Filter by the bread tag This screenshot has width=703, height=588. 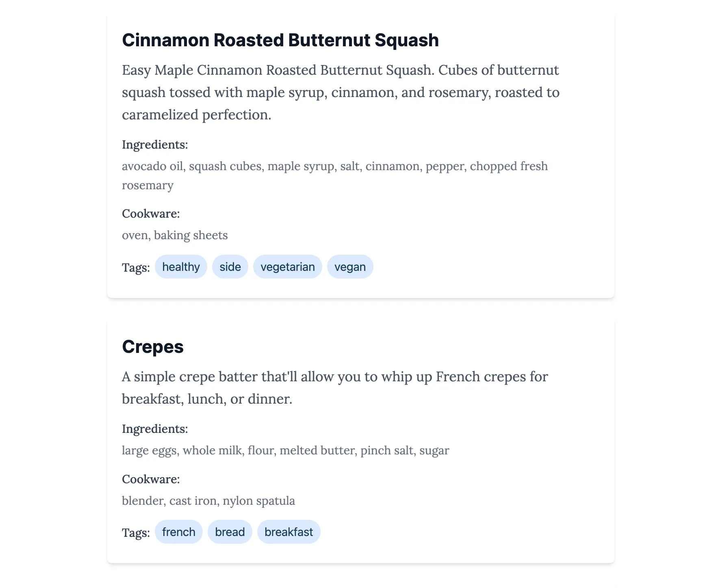[230, 532]
